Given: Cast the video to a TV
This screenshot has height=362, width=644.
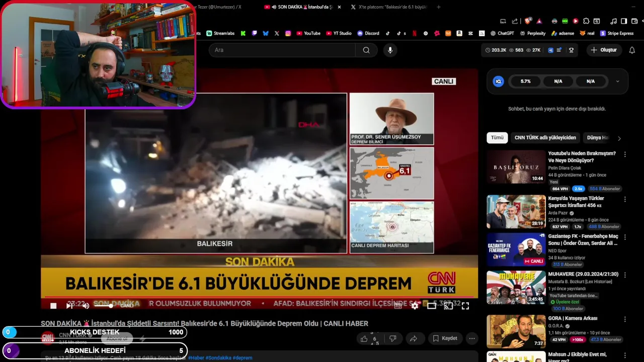Looking at the screenshot, I should 448,306.
